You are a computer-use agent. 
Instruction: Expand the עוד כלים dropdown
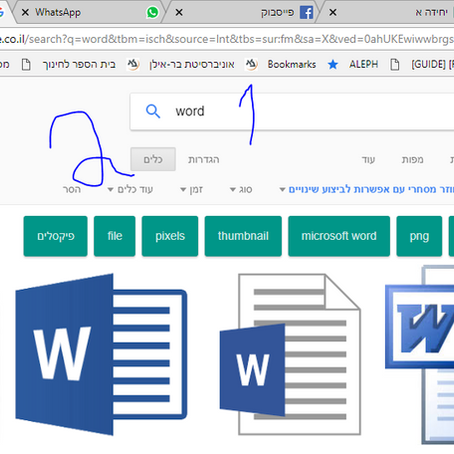click(x=130, y=190)
